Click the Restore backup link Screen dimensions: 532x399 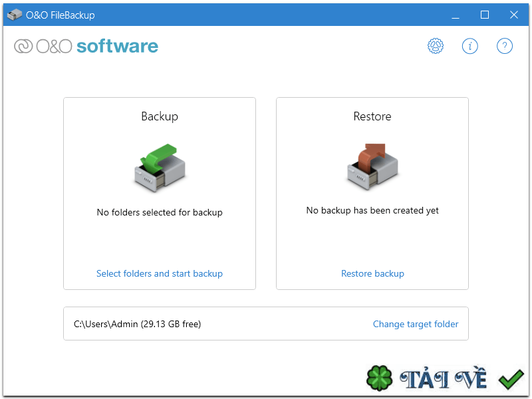372,273
